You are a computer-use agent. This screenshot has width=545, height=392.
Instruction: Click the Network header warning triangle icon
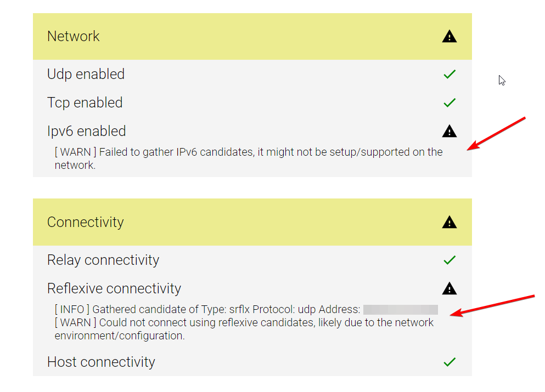[449, 37]
